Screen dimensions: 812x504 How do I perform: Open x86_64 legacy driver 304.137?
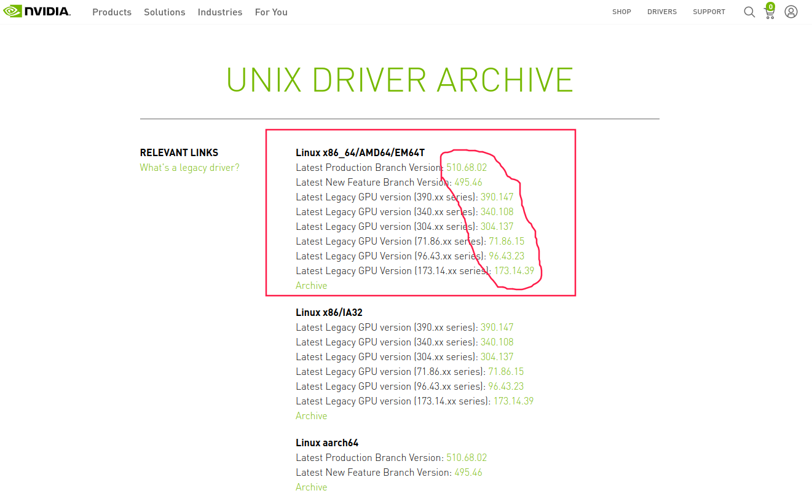point(497,227)
